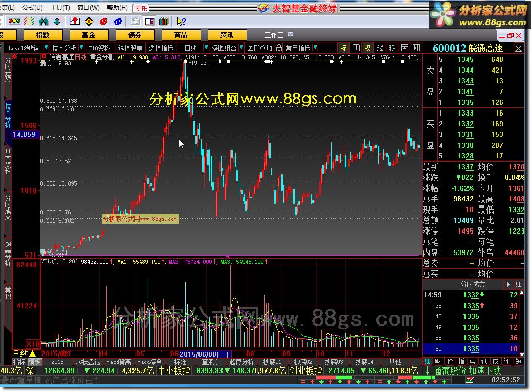Select the 财 tab in the quote panel

tap(438, 361)
